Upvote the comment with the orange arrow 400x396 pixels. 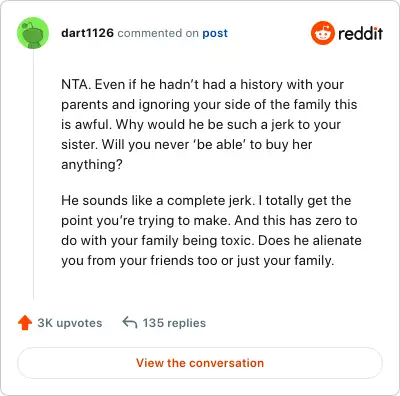click(x=25, y=323)
